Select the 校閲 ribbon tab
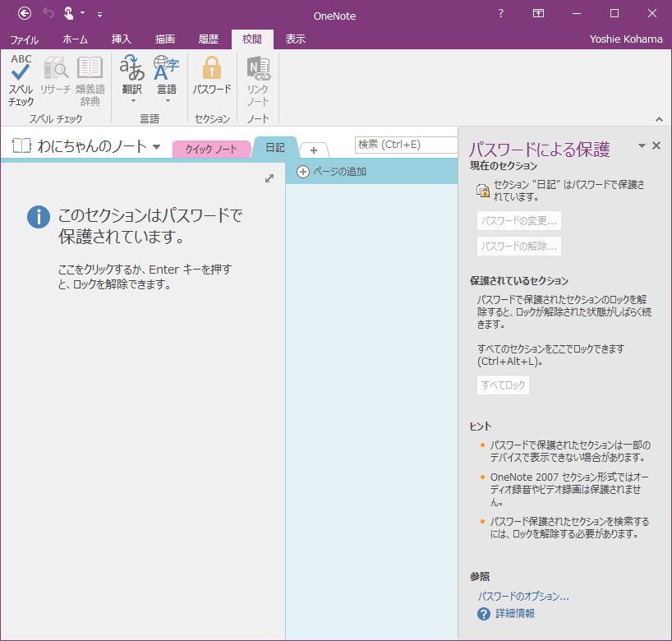Viewport: 672px width, 641px height. point(252,39)
